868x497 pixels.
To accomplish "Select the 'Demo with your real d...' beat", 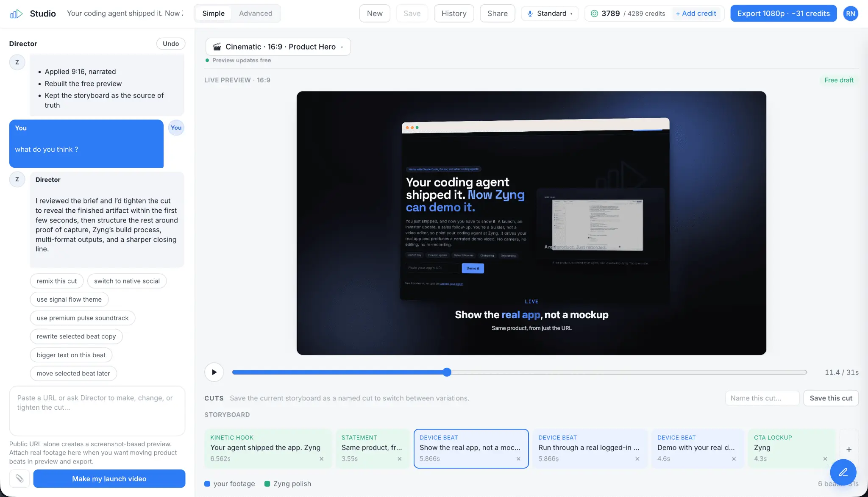I will click(698, 449).
